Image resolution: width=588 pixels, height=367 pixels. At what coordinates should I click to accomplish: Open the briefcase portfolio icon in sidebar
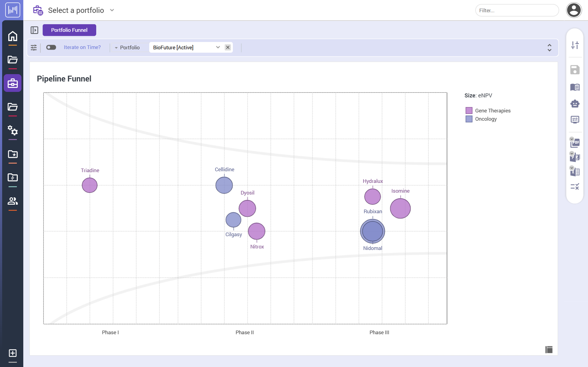tap(13, 83)
